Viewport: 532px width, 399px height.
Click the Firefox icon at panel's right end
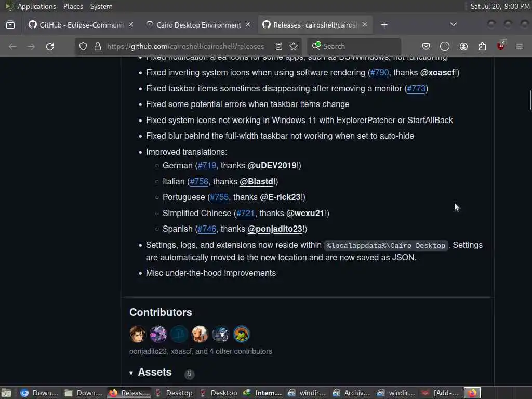point(472,393)
